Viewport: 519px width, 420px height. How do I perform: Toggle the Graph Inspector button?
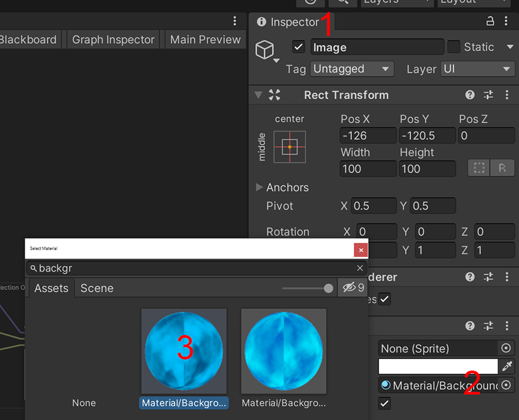[113, 40]
